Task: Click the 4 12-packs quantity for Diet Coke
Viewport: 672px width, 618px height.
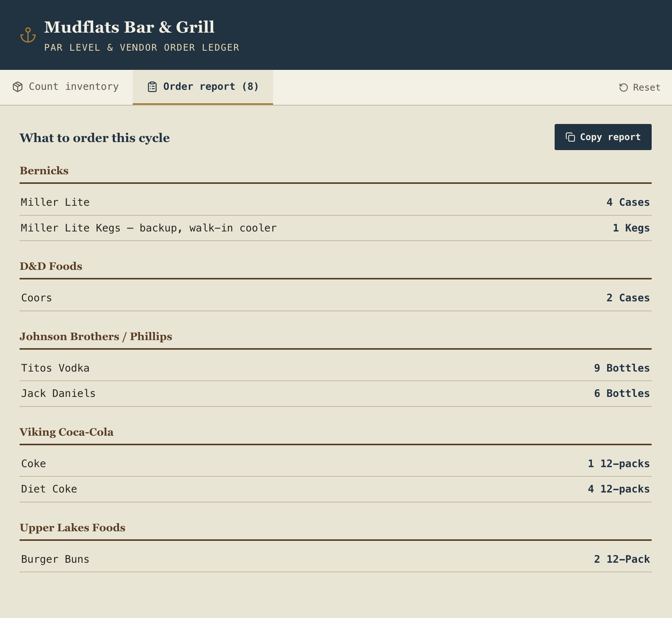Action: (x=619, y=489)
